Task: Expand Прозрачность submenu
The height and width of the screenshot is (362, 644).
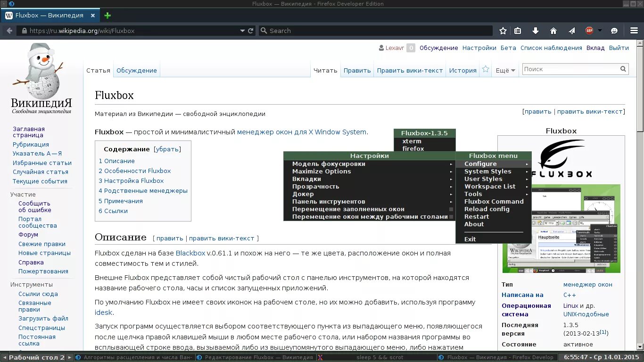Action: click(x=369, y=187)
